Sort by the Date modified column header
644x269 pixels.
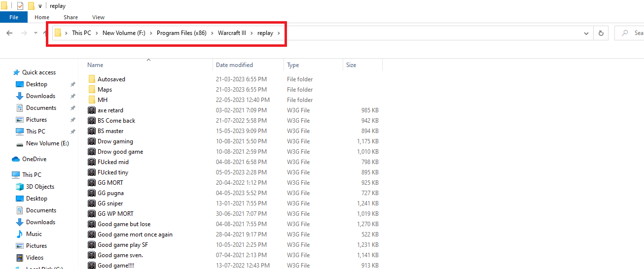(x=249, y=65)
